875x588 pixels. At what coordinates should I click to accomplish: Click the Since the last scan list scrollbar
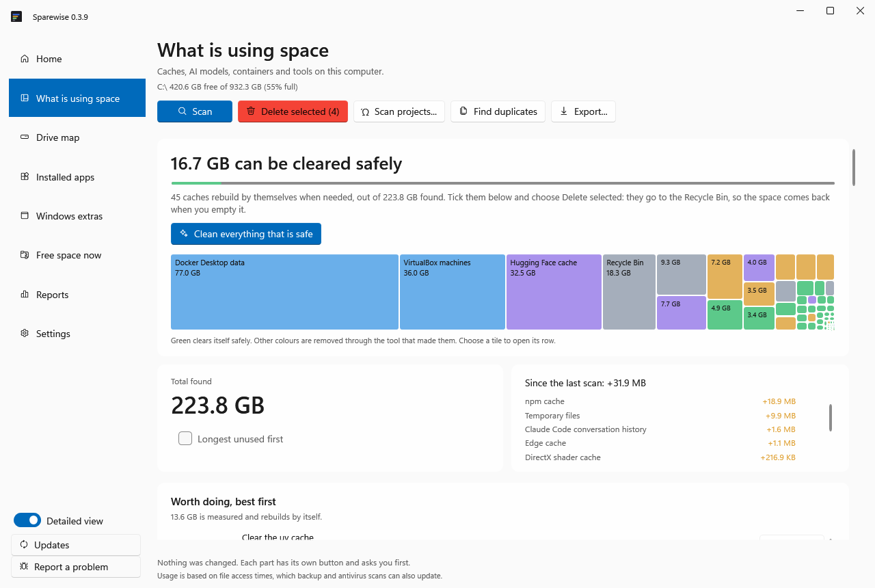pos(831,418)
